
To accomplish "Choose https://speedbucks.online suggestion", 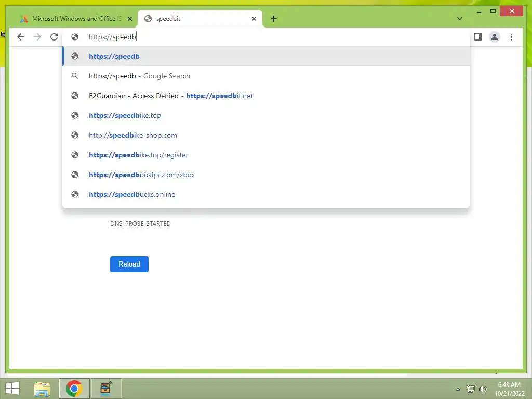I will point(266,194).
